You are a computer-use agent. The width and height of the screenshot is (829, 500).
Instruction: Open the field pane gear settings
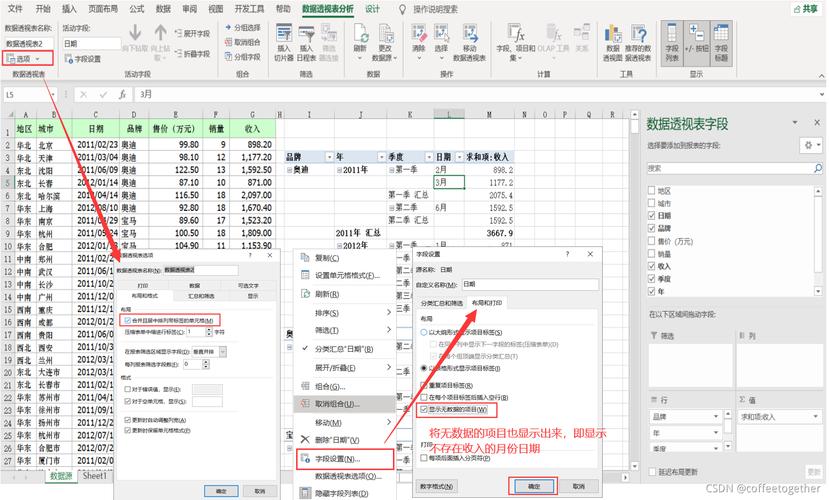tap(812, 145)
